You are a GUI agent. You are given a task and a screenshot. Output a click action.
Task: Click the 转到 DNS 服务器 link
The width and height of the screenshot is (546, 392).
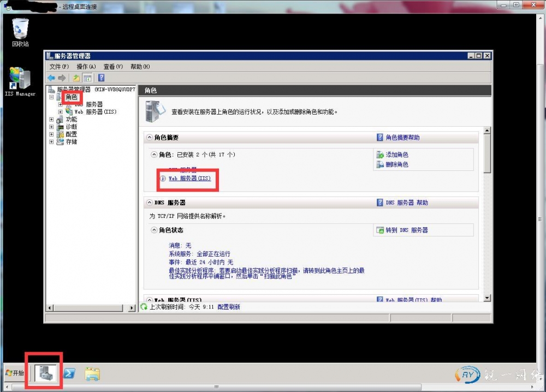406,230
